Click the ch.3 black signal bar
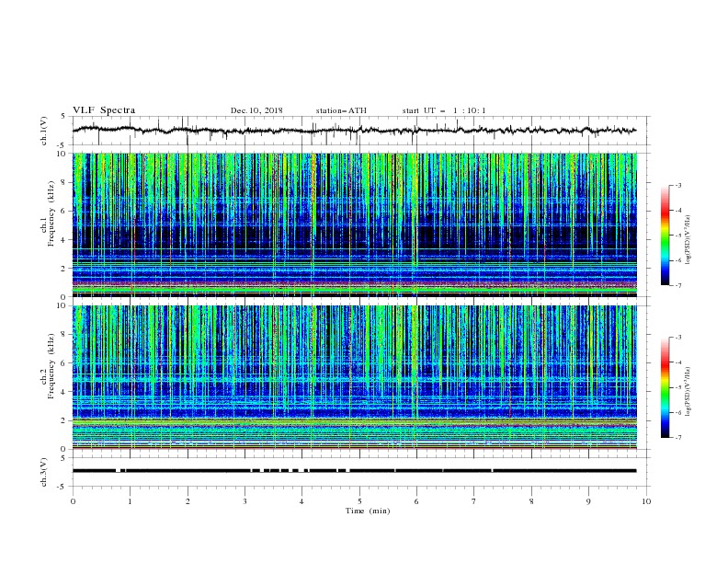This screenshot has height=563, width=728. point(355,471)
